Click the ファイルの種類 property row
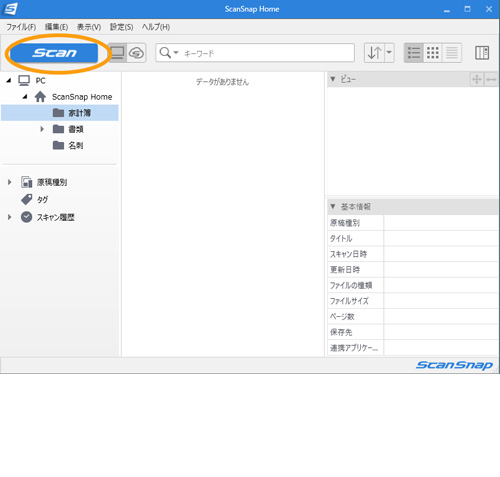The width and height of the screenshot is (500, 477). (413, 285)
